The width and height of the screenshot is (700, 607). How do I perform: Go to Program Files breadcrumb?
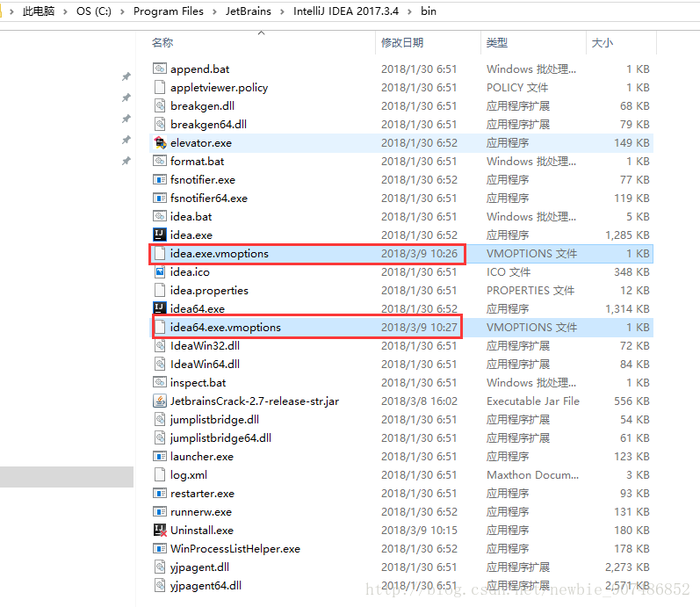coord(169,11)
